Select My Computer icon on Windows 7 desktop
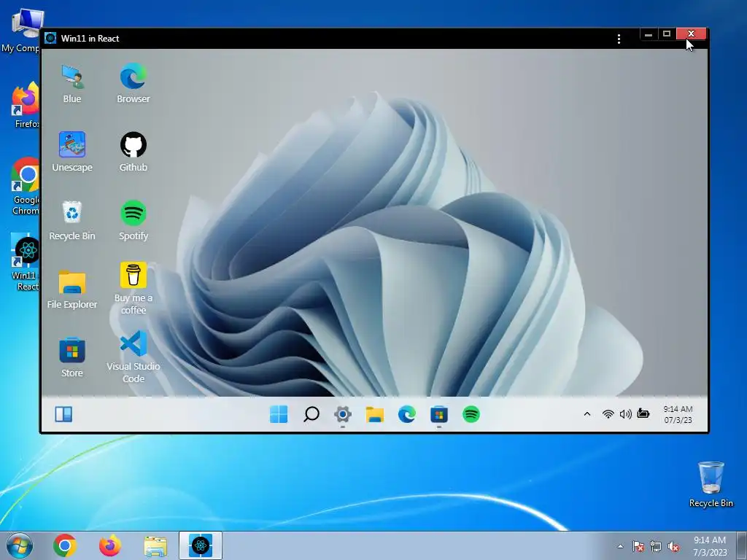This screenshot has width=747, height=560. pyautogui.click(x=21, y=30)
